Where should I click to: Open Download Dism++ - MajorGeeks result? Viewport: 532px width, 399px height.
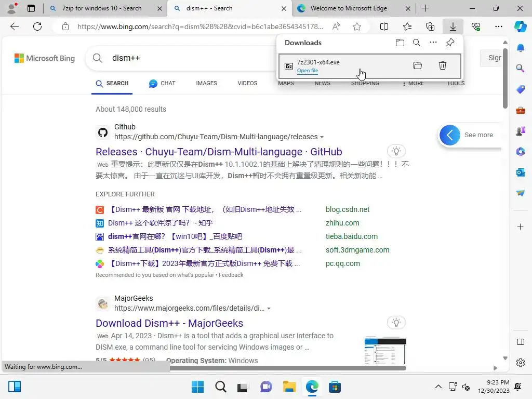(169, 323)
